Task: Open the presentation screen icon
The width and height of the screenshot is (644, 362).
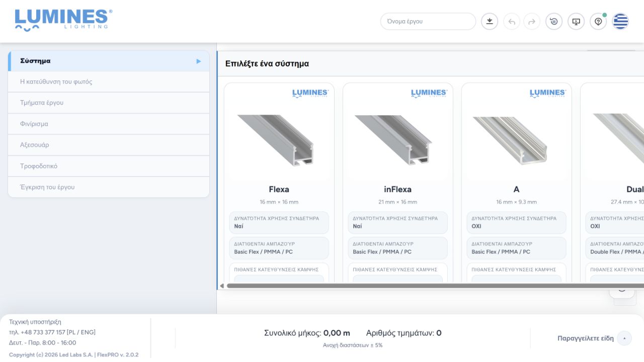Action: pos(576,22)
